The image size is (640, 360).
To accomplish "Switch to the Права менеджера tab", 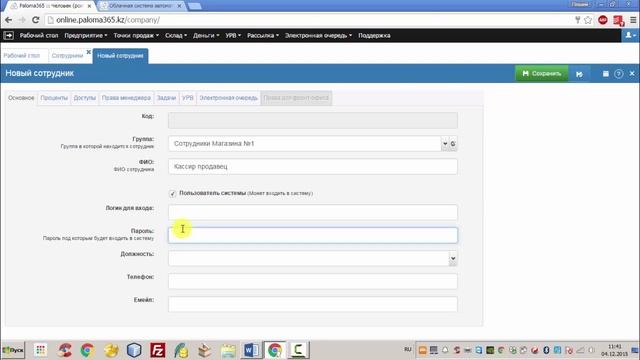I will point(126,98).
